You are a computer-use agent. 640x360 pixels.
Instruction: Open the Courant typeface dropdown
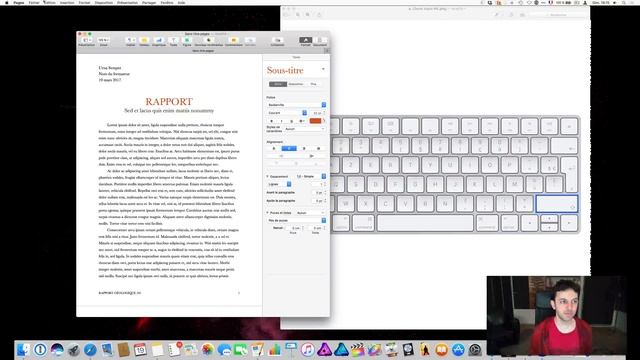point(287,113)
